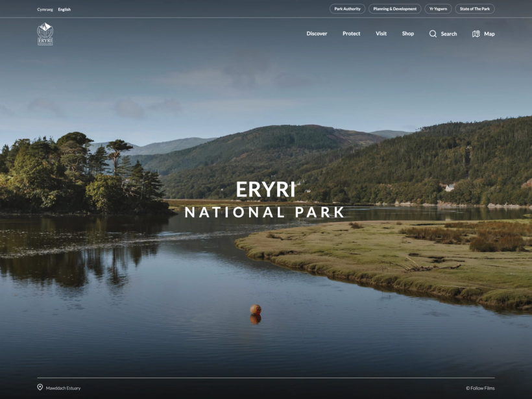Click the Search label in navigation

pyautogui.click(x=449, y=34)
